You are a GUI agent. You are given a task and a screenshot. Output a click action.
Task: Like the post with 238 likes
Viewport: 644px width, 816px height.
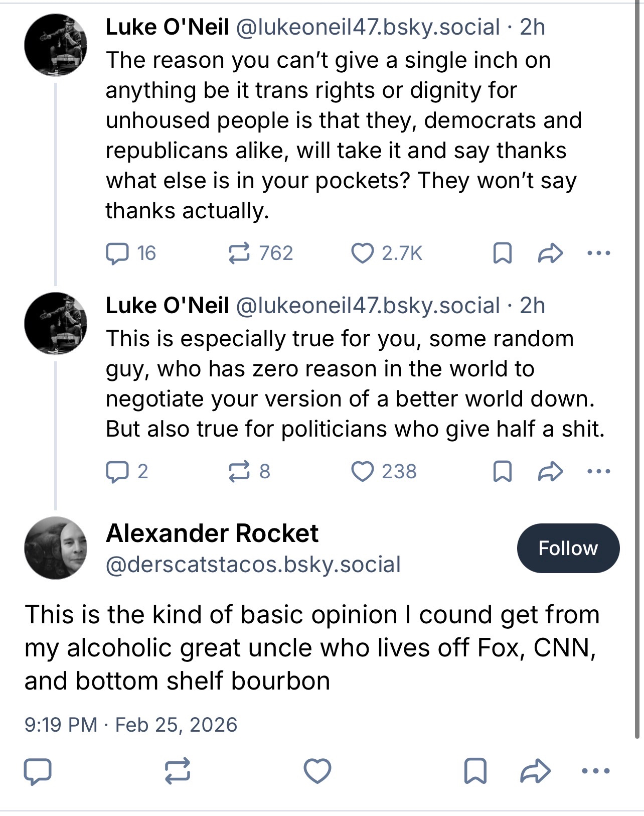pyautogui.click(x=362, y=472)
